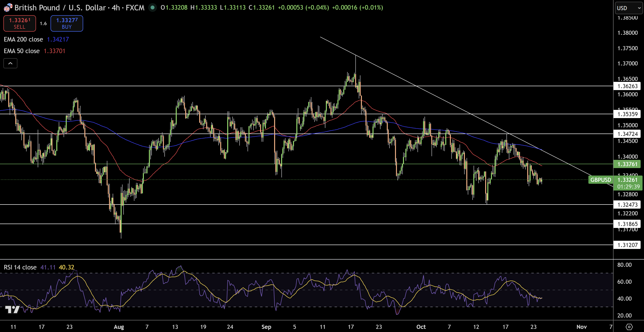
Task: Click the 4h timeframe label in title
Action: [116, 8]
